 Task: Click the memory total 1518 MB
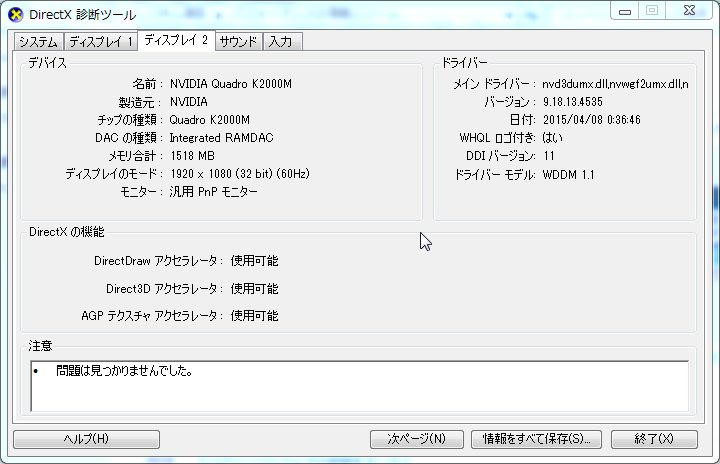coord(192,156)
